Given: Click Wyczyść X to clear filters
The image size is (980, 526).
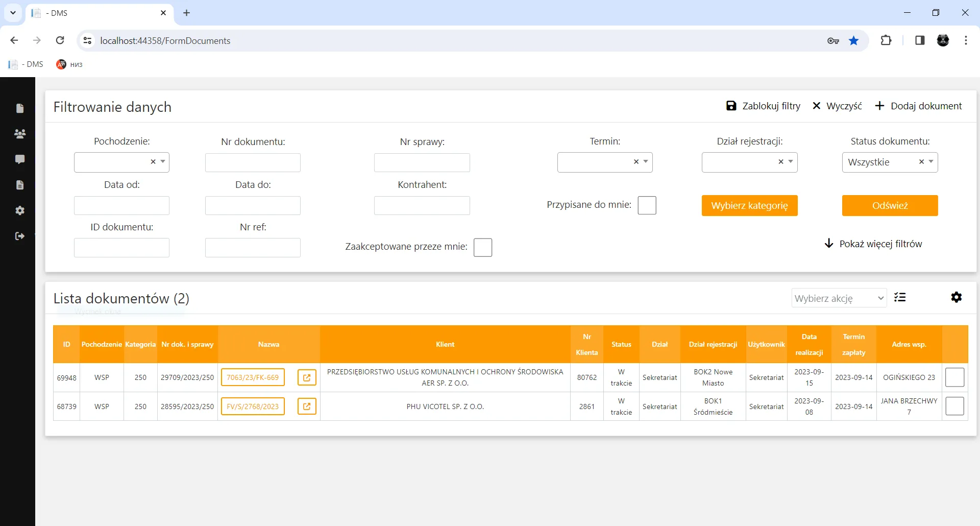Looking at the screenshot, I should click(817, 106).
